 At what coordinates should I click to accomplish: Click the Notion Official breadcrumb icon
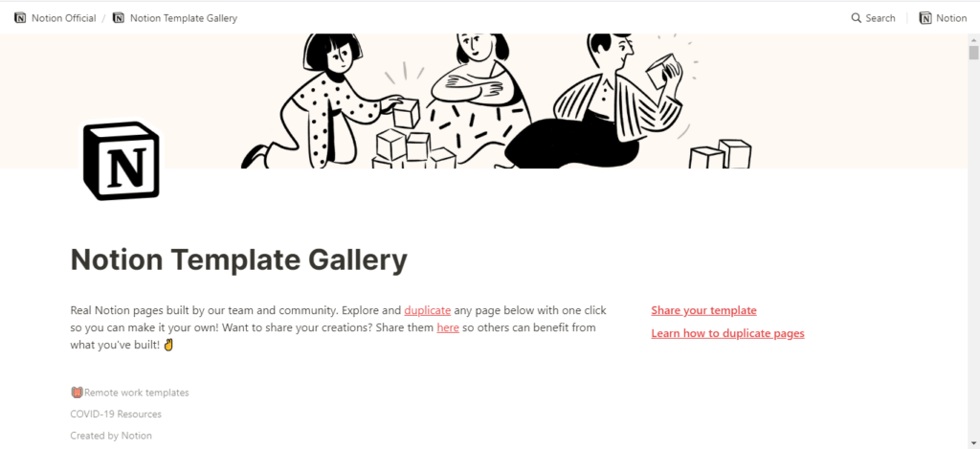click(x=20, y=18)
